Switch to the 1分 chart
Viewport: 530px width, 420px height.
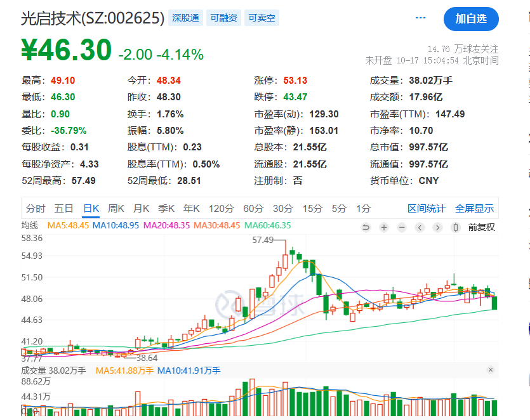[x=363, y=209]
